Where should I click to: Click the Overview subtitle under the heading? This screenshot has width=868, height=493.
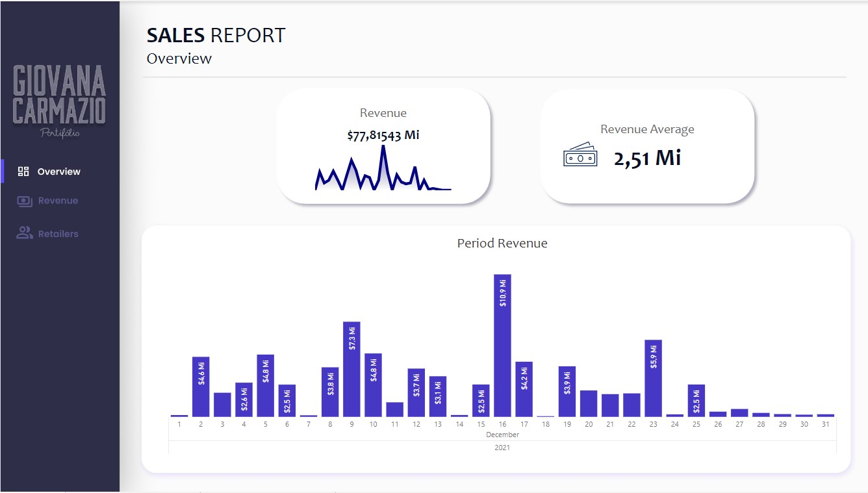[179, 58]
